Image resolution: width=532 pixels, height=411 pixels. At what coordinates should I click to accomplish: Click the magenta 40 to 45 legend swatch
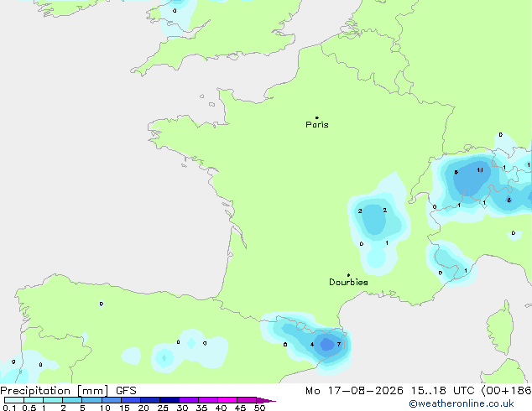pos(227,400)
